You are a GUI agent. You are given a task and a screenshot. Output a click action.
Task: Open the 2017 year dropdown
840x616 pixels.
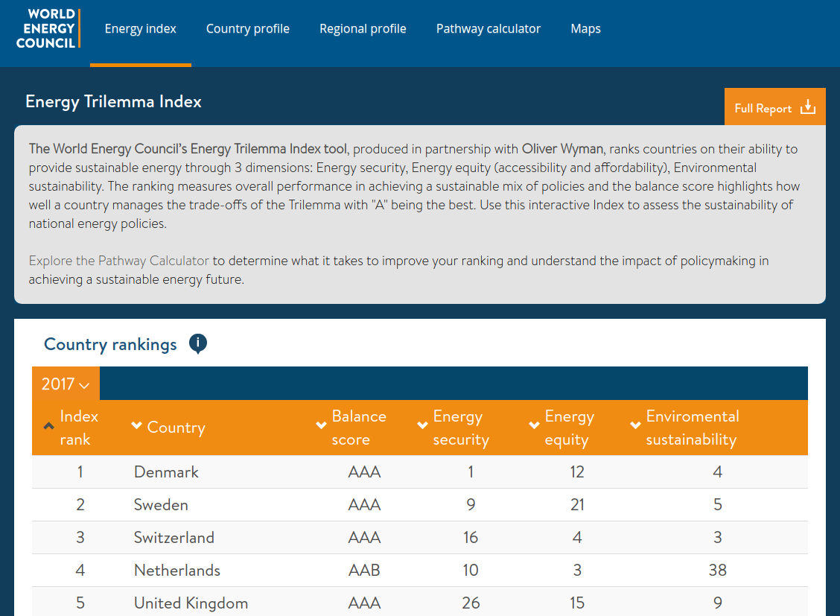[x=66, y=384]
